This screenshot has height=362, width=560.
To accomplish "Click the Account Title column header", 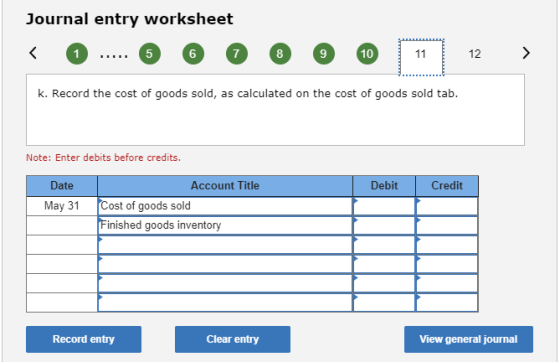I will (x=225, y=186).
